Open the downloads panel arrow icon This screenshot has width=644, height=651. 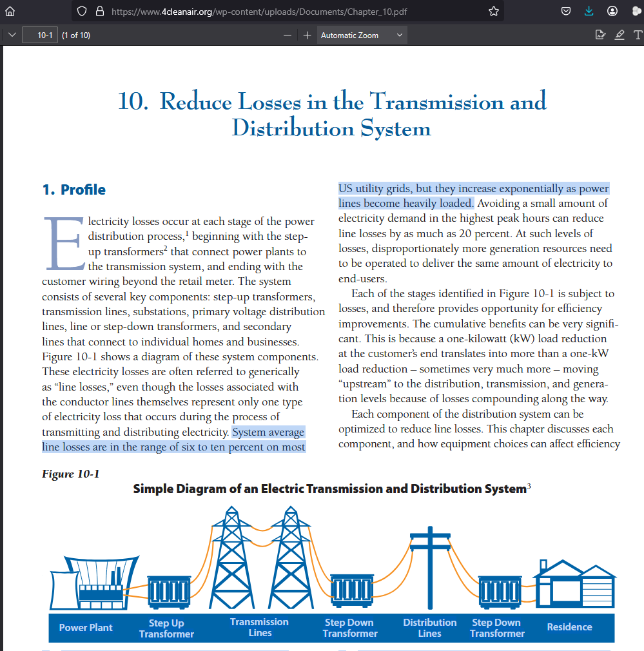589,11
